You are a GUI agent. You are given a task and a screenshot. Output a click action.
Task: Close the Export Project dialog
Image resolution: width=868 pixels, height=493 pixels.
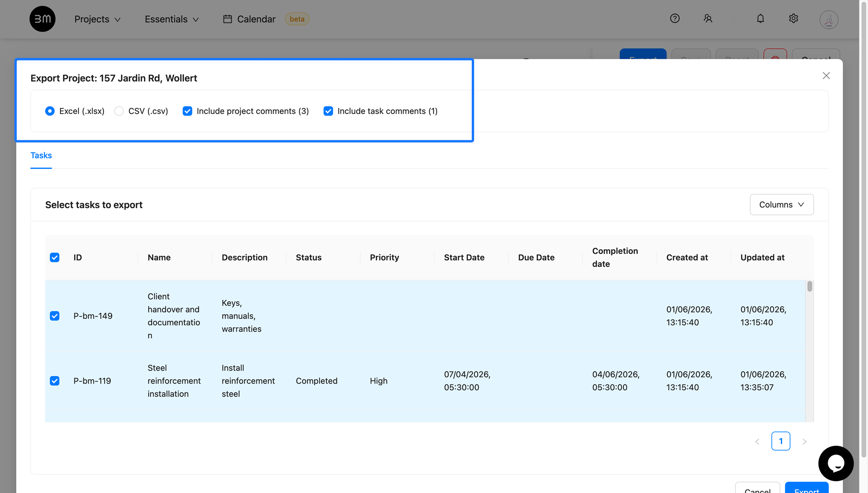coord(826,76)
